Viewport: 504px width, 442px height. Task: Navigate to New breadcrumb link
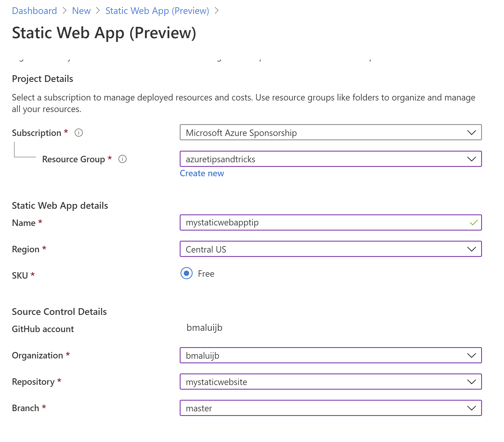click(81, 11)
